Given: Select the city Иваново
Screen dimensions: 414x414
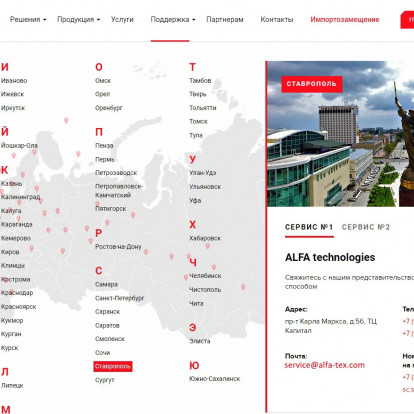Looking at the screenshot, I should coord(14,81).
